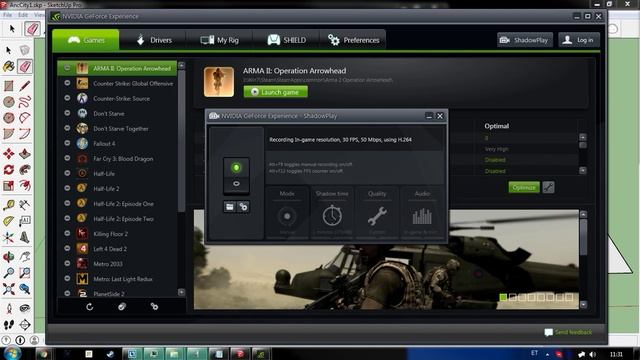Switch to the Games tab
Viewport: 640px width, 360px height.
point(86,40)
